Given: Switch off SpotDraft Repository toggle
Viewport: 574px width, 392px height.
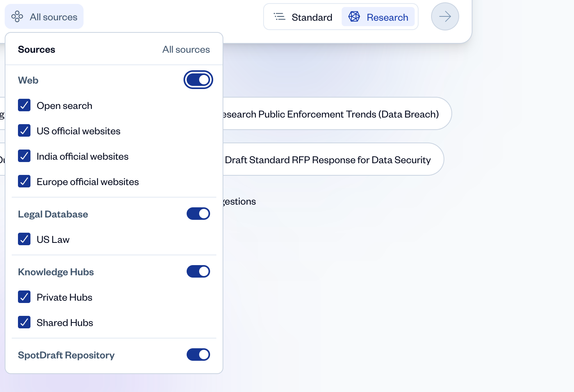Looking at the screenshot, I should click(x=198, y=355).
